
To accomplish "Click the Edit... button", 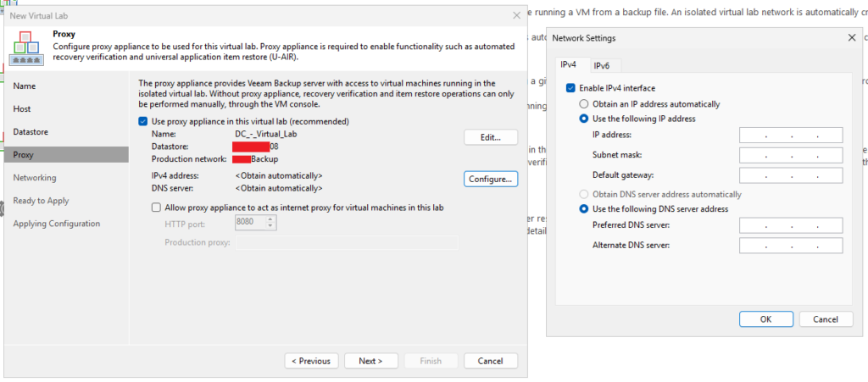I will pyautogui.click(x=490, y=137).
